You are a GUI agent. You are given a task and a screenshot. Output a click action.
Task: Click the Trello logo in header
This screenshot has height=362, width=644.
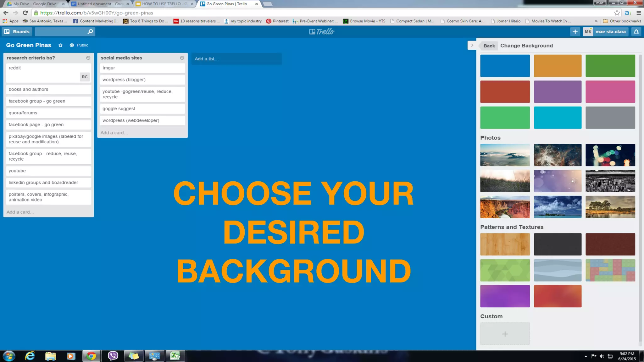tap(322, 31)
